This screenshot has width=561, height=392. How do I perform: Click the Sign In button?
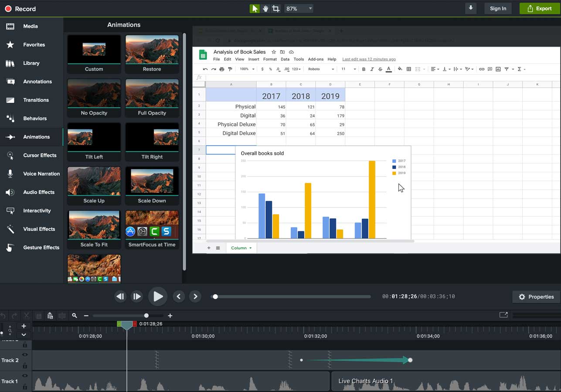[498, 8]
